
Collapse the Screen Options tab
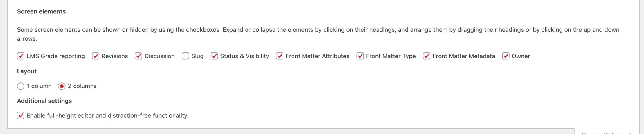click(x=606, y=133)
